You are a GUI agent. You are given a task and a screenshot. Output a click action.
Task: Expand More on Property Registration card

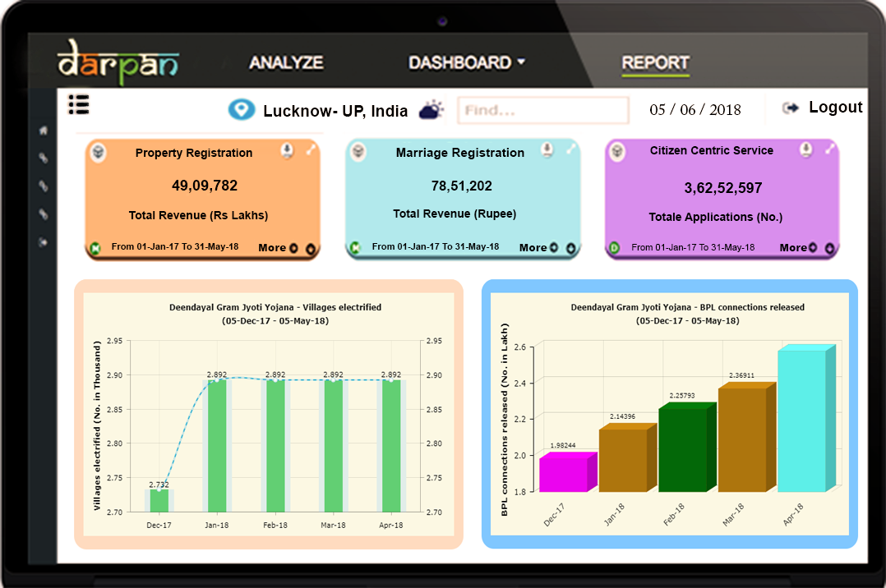(x=278, y=247)
